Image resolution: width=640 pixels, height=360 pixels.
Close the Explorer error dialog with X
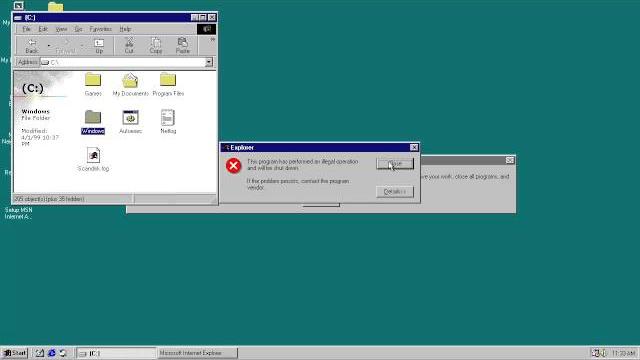[414, 147]
